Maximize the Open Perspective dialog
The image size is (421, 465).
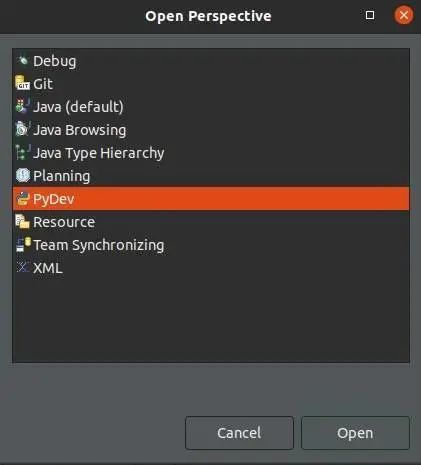(370, 15)
